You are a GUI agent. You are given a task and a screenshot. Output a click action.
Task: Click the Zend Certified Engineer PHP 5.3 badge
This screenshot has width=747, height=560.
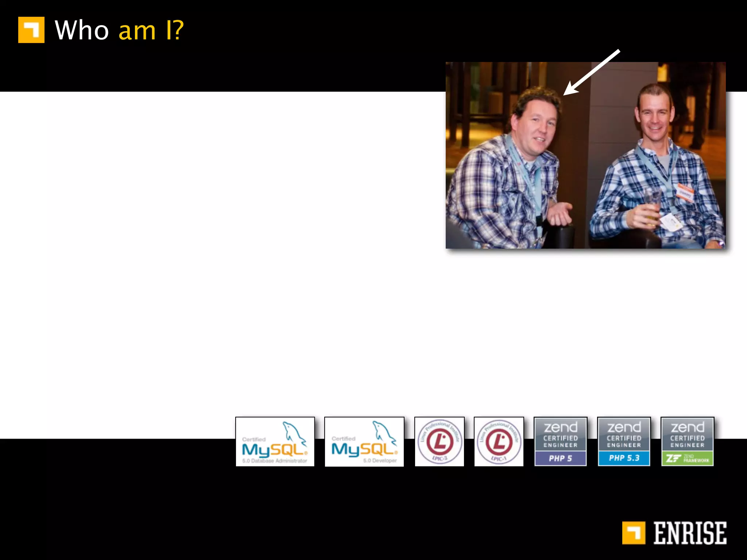624,442
